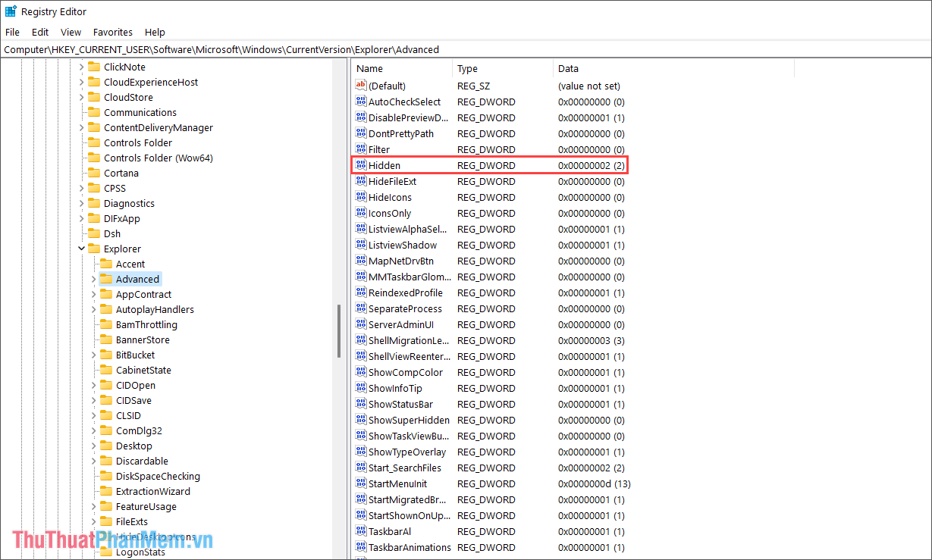The width and height of the screenshot is (932, 560).
Task: Open the Edit menu
Action: 40,32
